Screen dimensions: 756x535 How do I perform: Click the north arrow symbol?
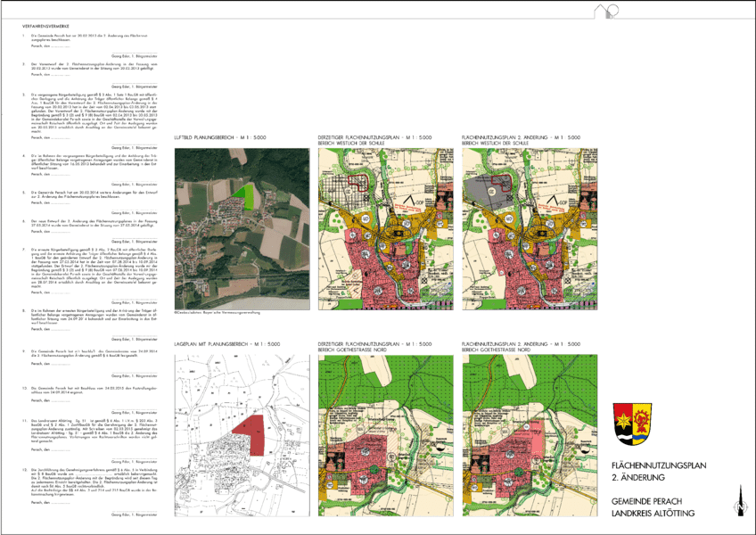pyautogui.click(x=739, y=502)
